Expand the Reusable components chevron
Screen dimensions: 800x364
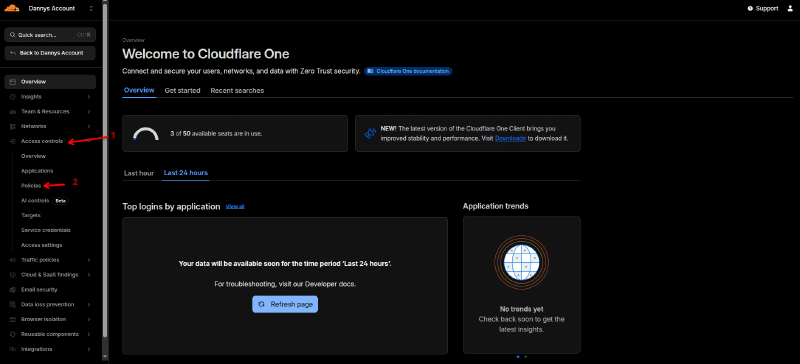coord(89,334)
